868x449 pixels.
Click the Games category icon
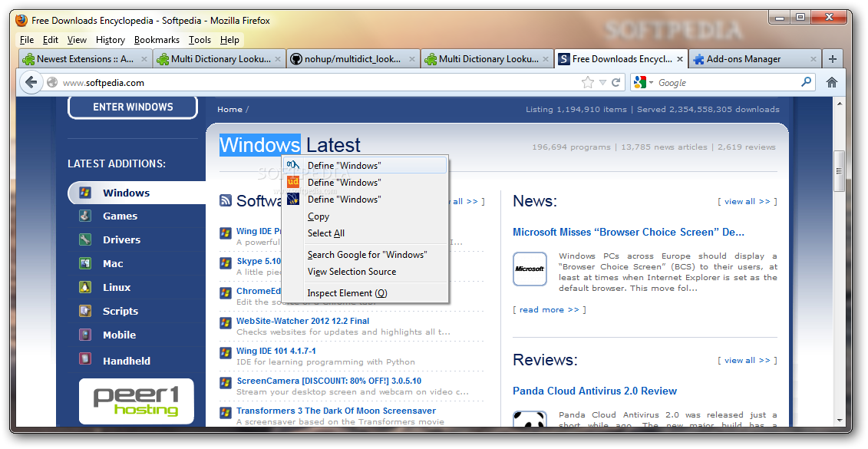84,216
